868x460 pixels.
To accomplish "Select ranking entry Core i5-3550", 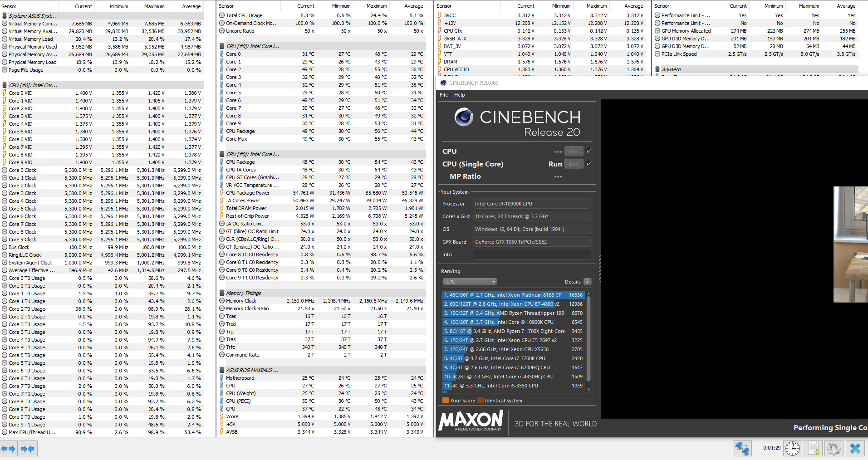I will click(x=514, y=386).
